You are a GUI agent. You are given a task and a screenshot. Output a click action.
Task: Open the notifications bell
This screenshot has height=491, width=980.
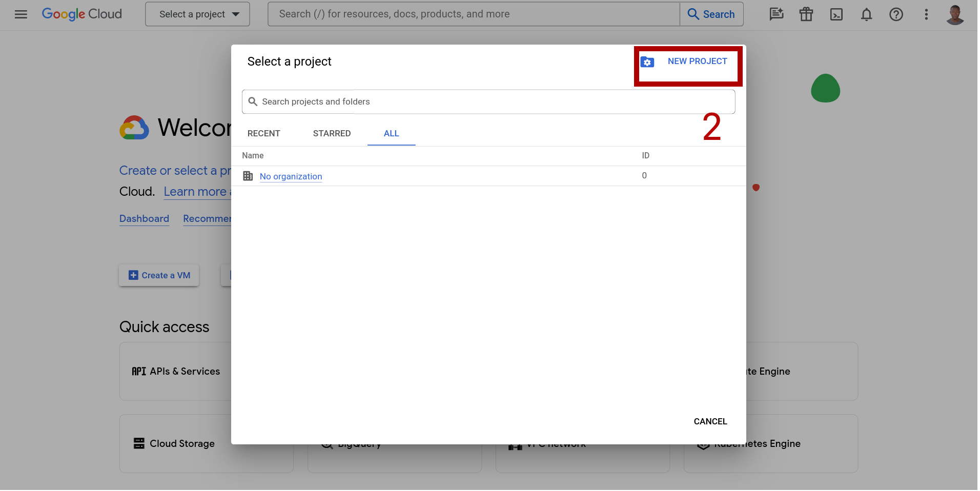coord(866,14)
